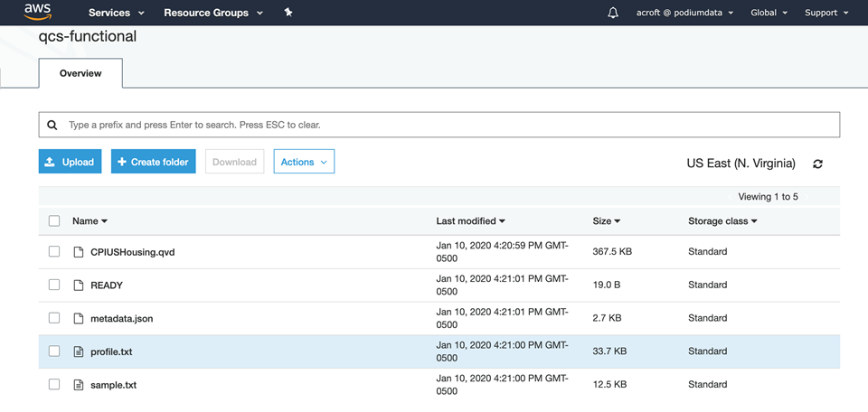This screenshot has height=412, width=868.
Task: Check the select-all checkbox in header
Action: (54, 221)
